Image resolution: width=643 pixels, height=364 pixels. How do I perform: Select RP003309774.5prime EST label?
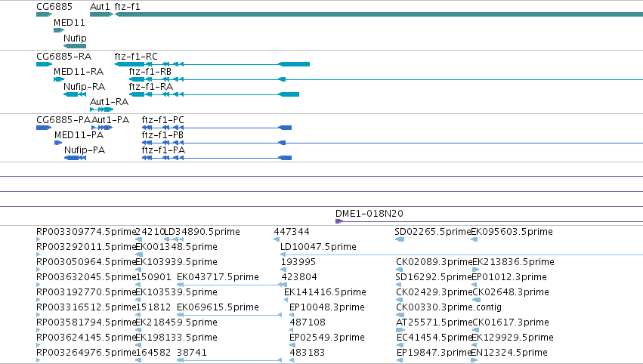pos(86,232)
